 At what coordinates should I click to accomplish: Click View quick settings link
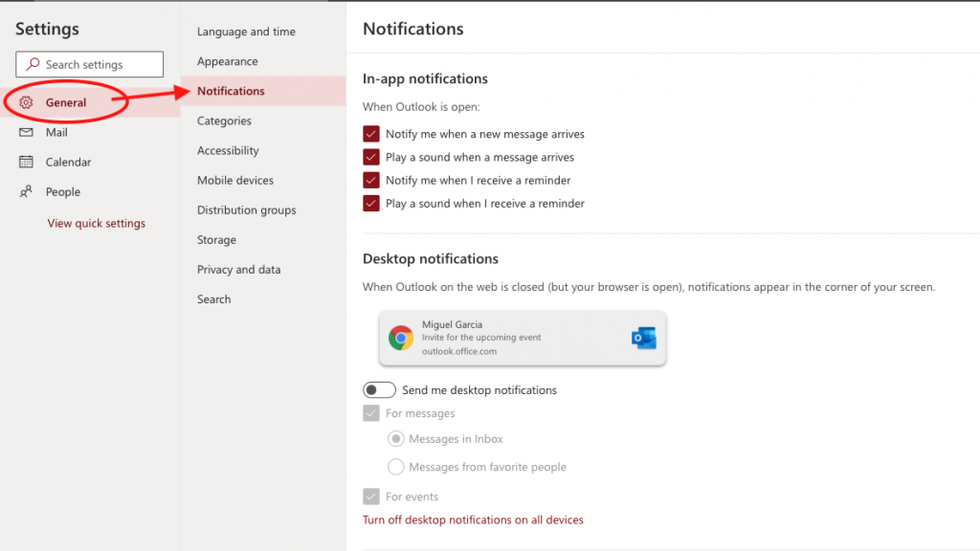coord(97,223)
